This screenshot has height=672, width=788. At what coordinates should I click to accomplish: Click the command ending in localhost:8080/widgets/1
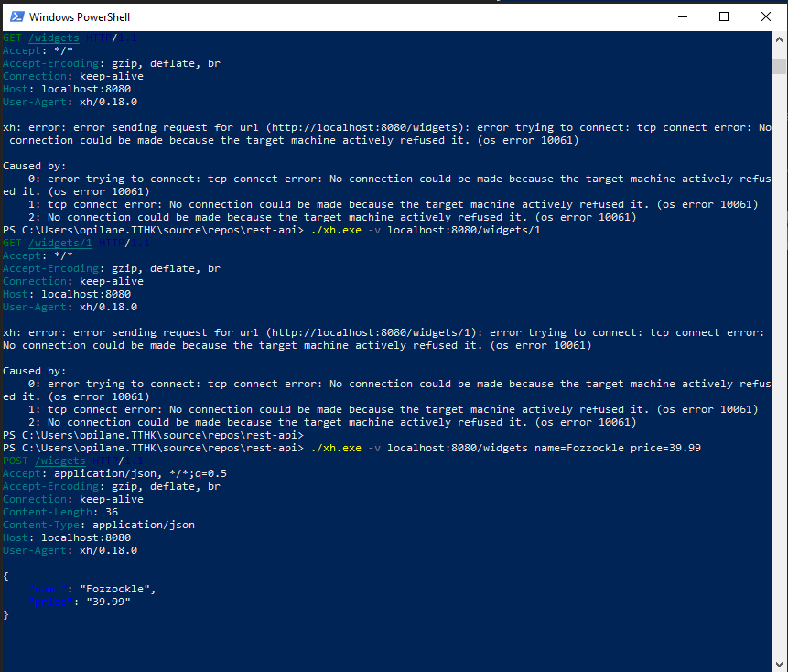(426, 230)
